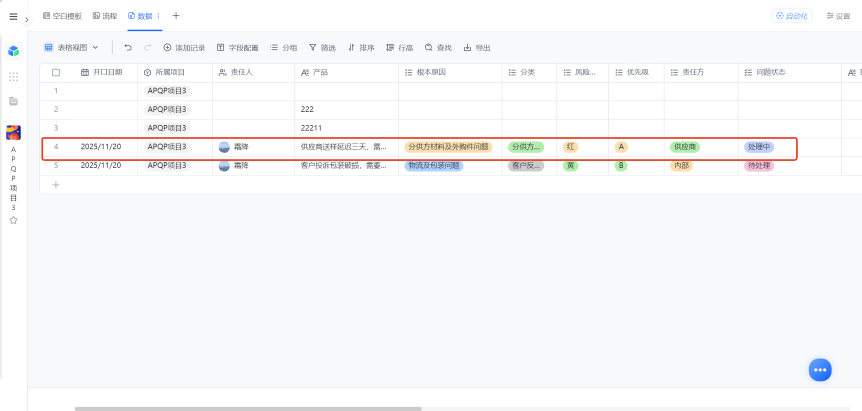Expand the sidebar with chevron arrow

coord(26,19)
